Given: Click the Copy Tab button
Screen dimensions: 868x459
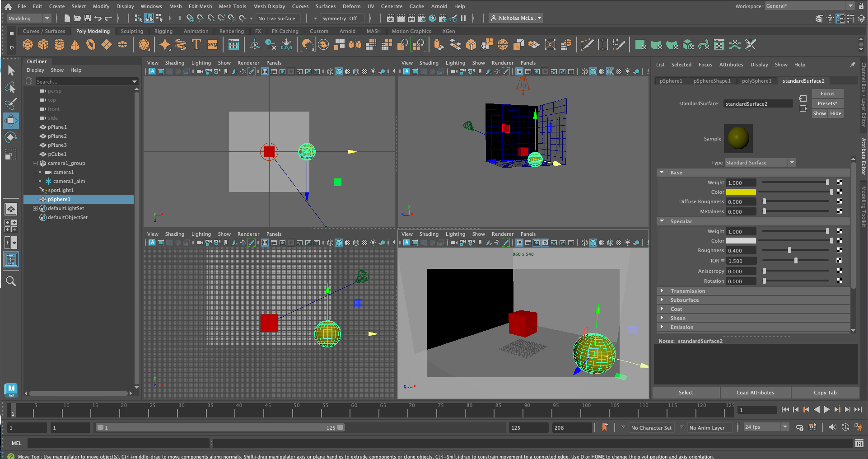Looking at the screenshot, I should point(825,393).
